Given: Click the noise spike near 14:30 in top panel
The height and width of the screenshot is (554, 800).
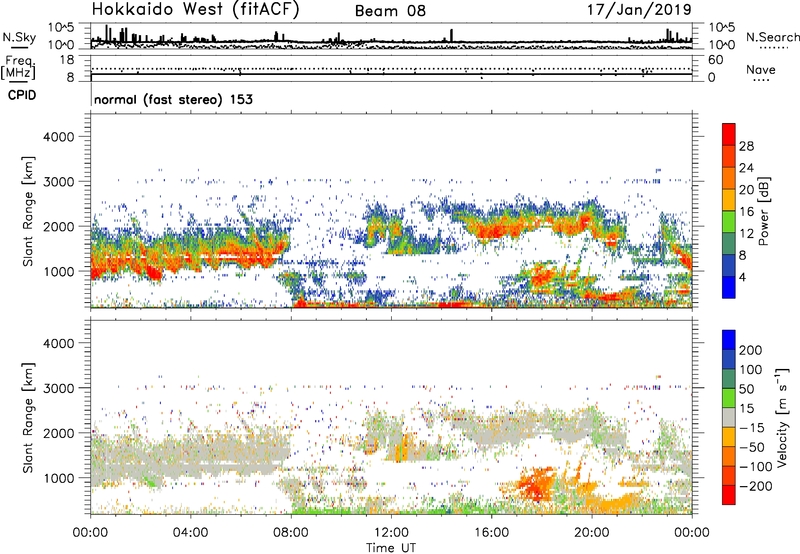Looking at the screenshot, I should coord(451,36).
